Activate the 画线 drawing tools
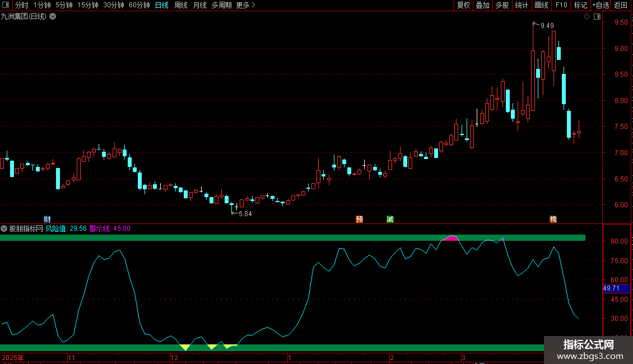This screenshot has height=364, width=633. pos(541,5)
